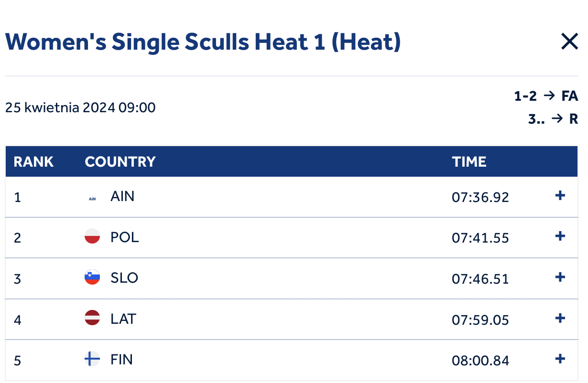Click the RANK column header
Image resolution: width=588 pixels, height=383 pixels.
point(33,162)
